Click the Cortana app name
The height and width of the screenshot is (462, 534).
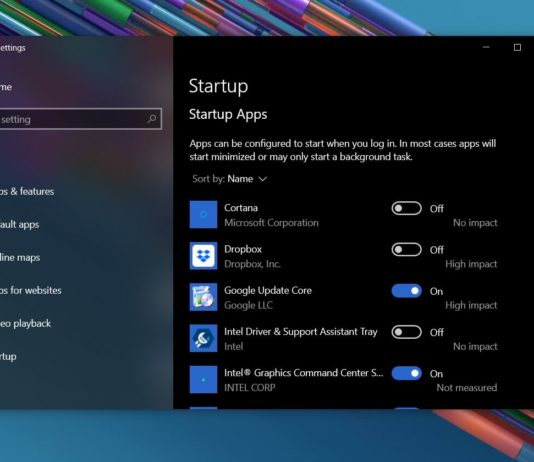(241, 208)
